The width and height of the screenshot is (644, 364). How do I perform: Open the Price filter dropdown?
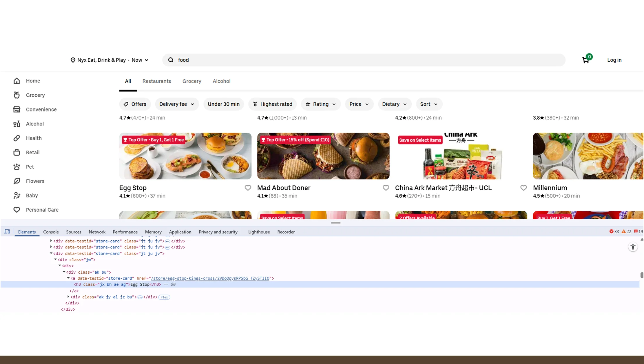(x=359, y=104)
